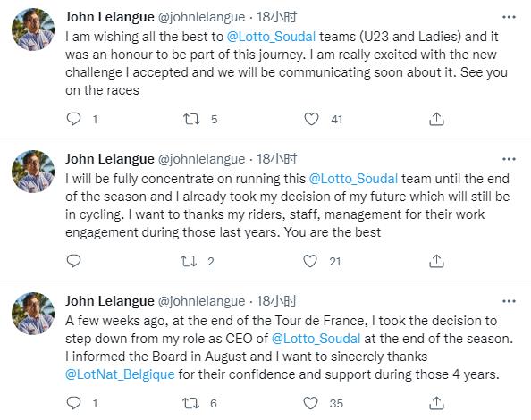
Task: Open more options on the first tweet
Action: tap(509, 17)
